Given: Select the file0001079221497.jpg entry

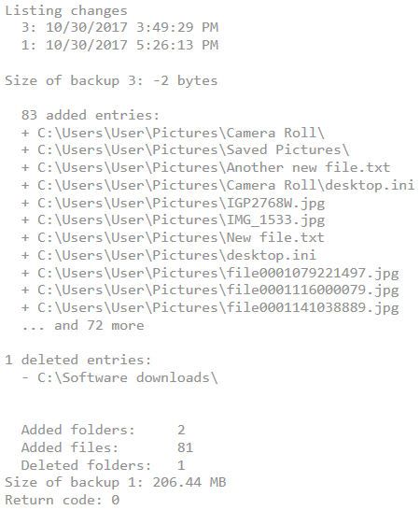Looking at the screenshot, I should [210, 273].
